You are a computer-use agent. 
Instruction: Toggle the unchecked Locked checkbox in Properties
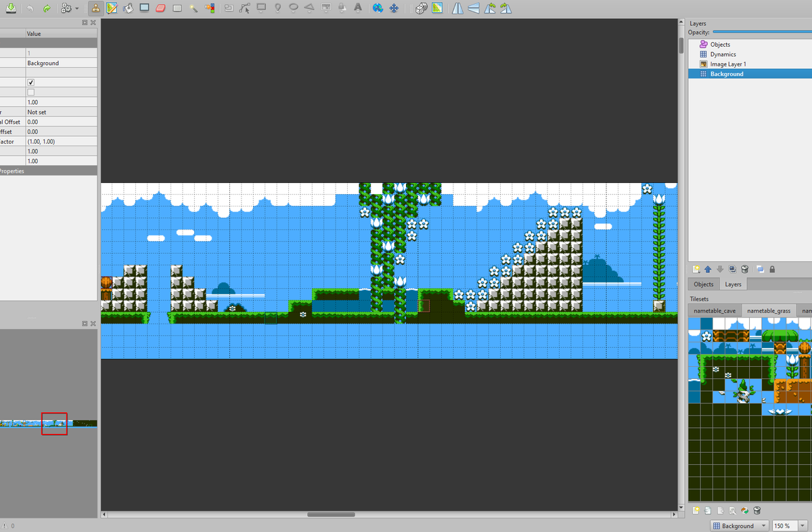coord(30,92)
